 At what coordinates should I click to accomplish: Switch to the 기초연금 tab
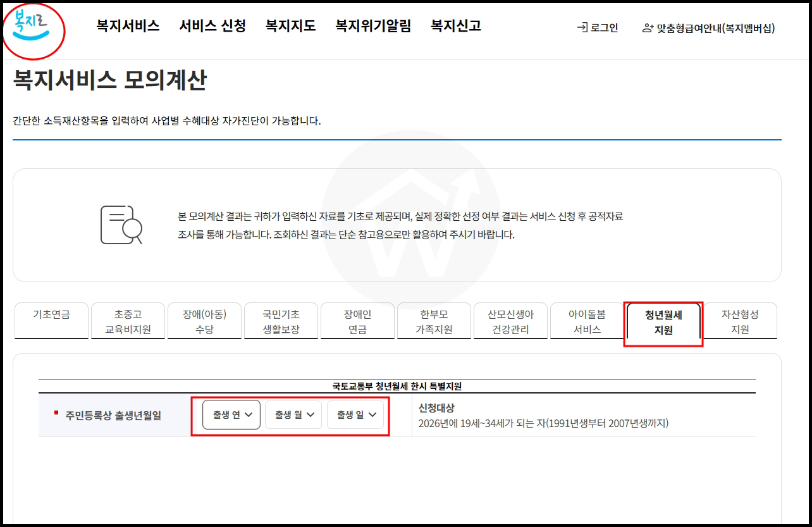tap(51, 321)
